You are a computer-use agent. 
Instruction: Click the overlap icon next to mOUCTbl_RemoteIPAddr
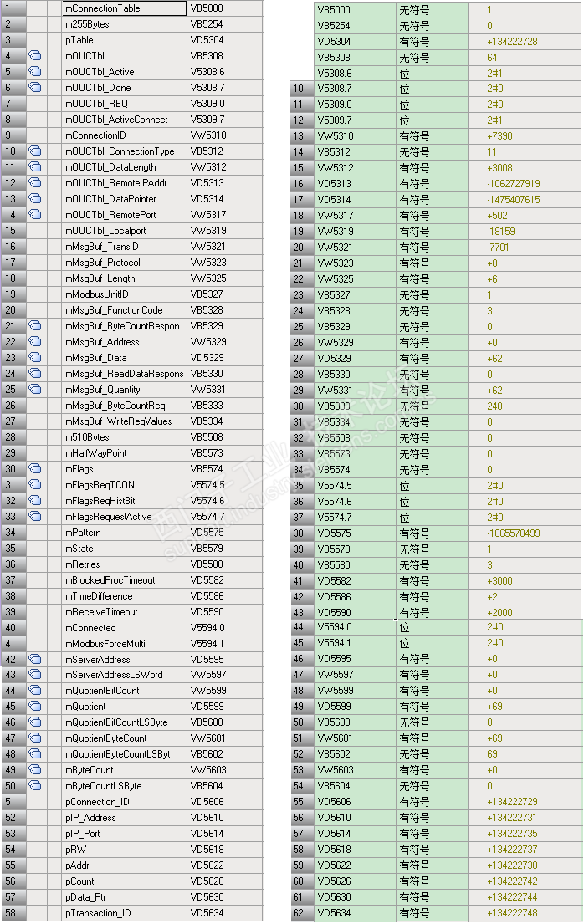(35, 183)
